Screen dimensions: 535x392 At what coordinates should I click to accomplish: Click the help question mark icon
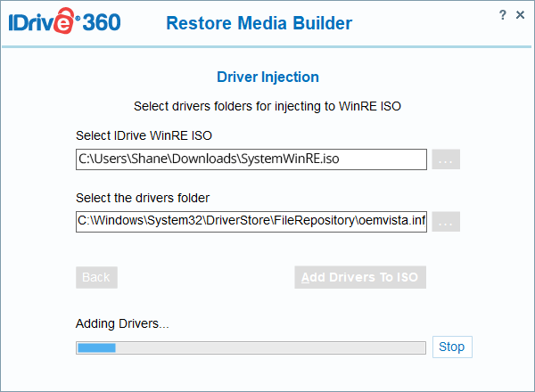pos(502,15)
